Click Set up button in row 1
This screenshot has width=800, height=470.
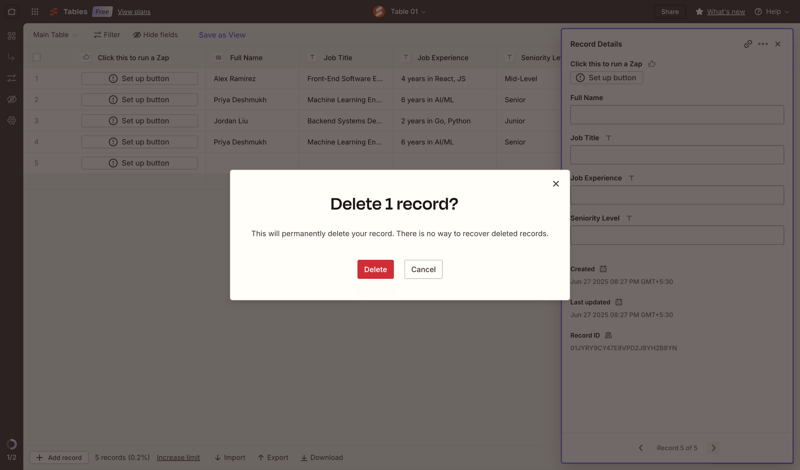pos(139,78)
